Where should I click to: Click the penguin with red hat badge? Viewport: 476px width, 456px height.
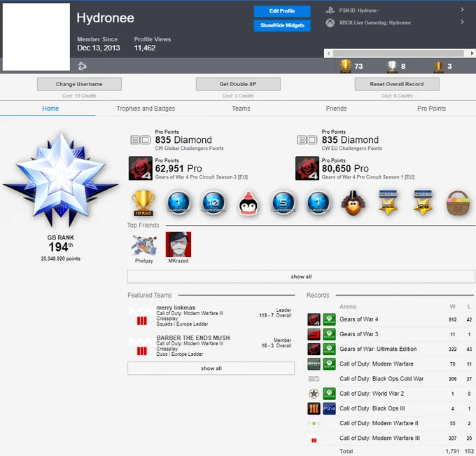pos(248,203)
